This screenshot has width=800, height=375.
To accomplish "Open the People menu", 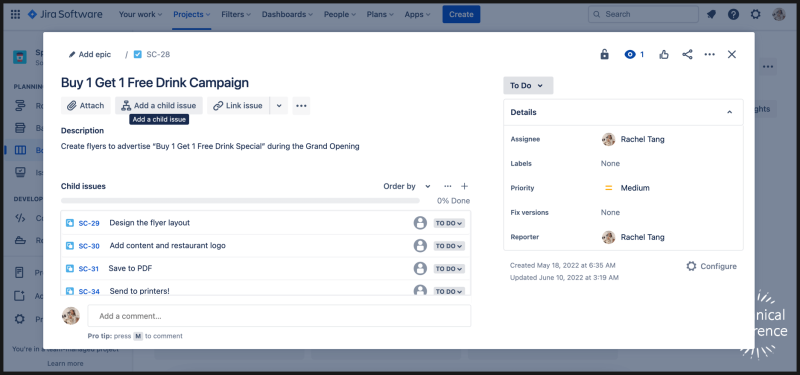I will (x=340, y=14).
